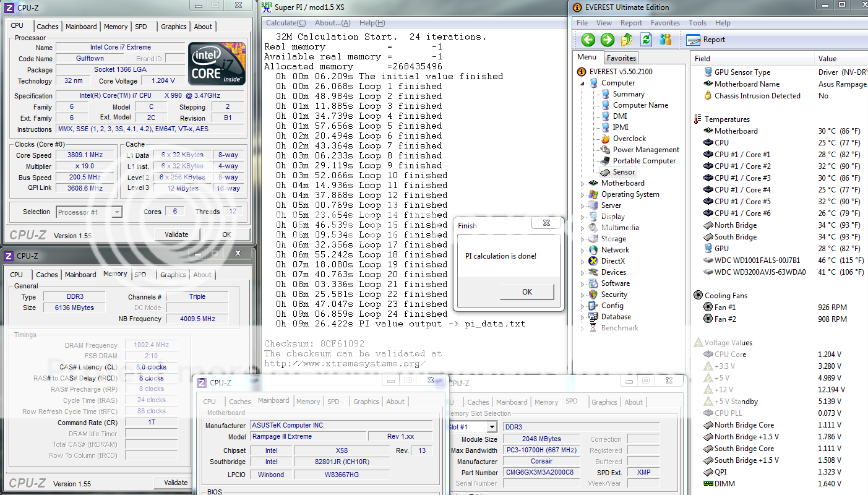Open the View menu in EVEREST
868x495 pixels.
point(604,23)
